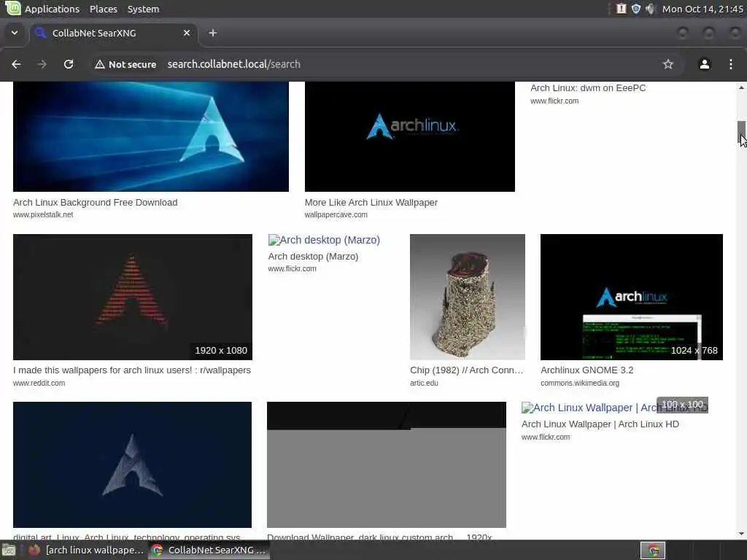Screen dimensions: 747x560
Task: Open the Chrome three-dot menu
Action: [731, 64]
